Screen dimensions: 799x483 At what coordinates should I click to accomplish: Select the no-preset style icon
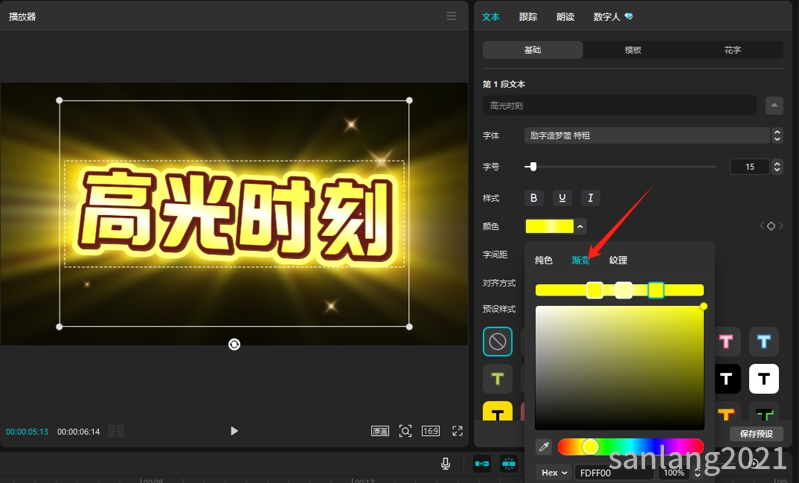point(498,341)
